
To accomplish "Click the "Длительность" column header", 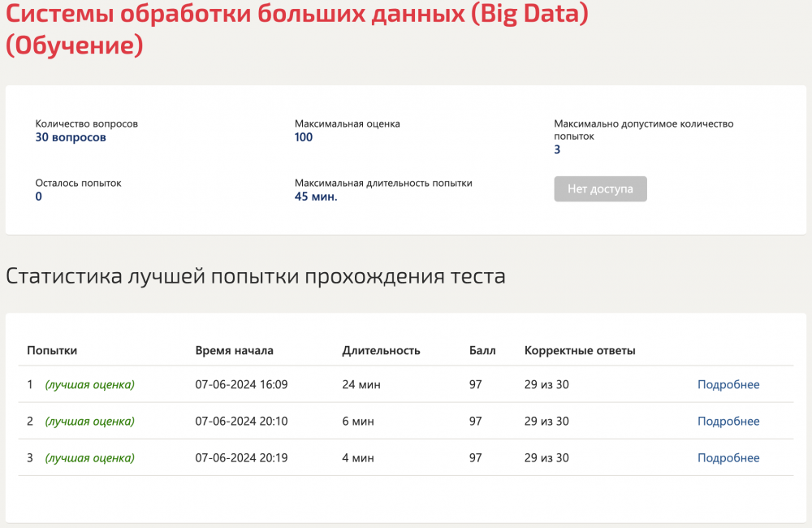I will coord(381,350).
